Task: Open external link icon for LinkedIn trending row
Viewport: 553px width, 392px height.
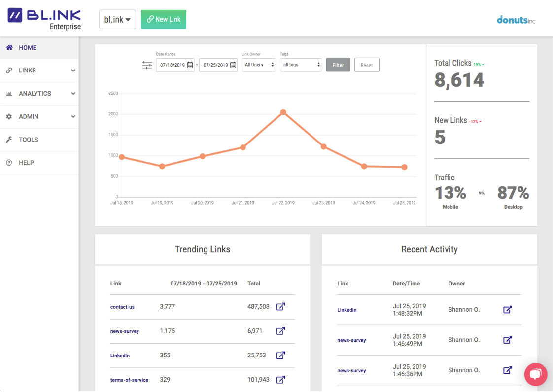Action: [x=280, y=355]
